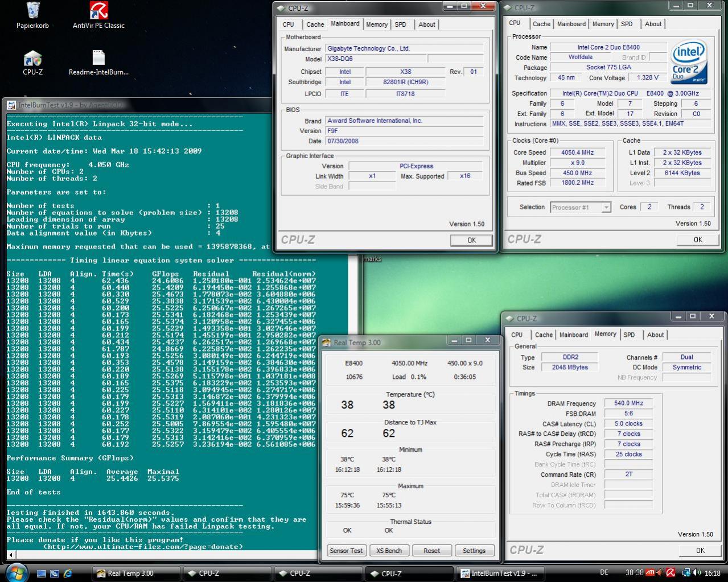The image size is (728, 582).
Task: Open the CPU-Z desktop shortcut icon
Action: (32, 63)
